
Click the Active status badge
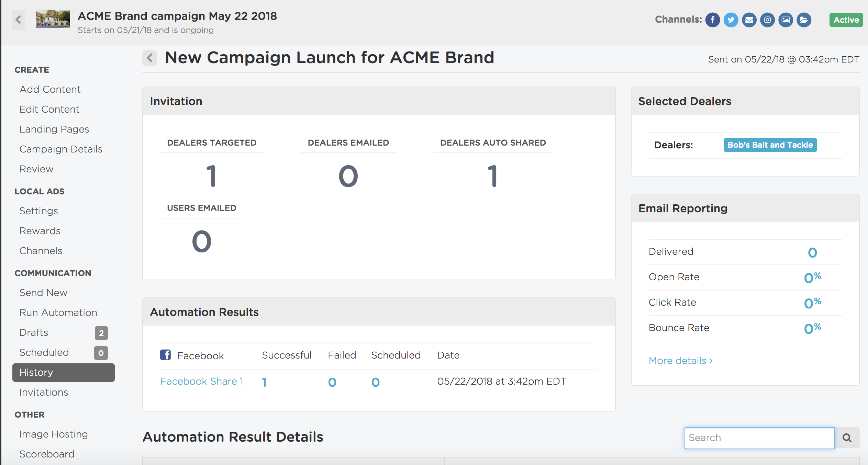846,20
